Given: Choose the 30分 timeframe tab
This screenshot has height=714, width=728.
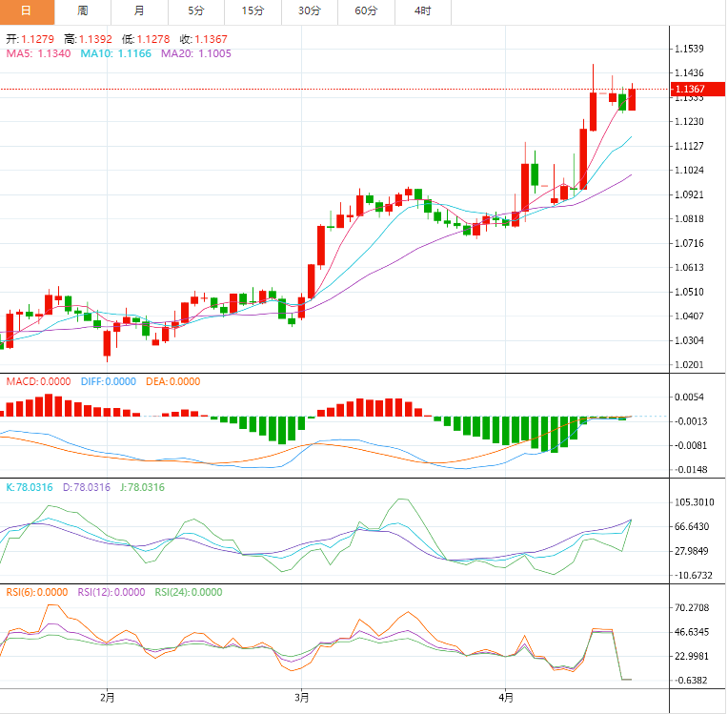Looking at the screenshot, I should (309, 11).
